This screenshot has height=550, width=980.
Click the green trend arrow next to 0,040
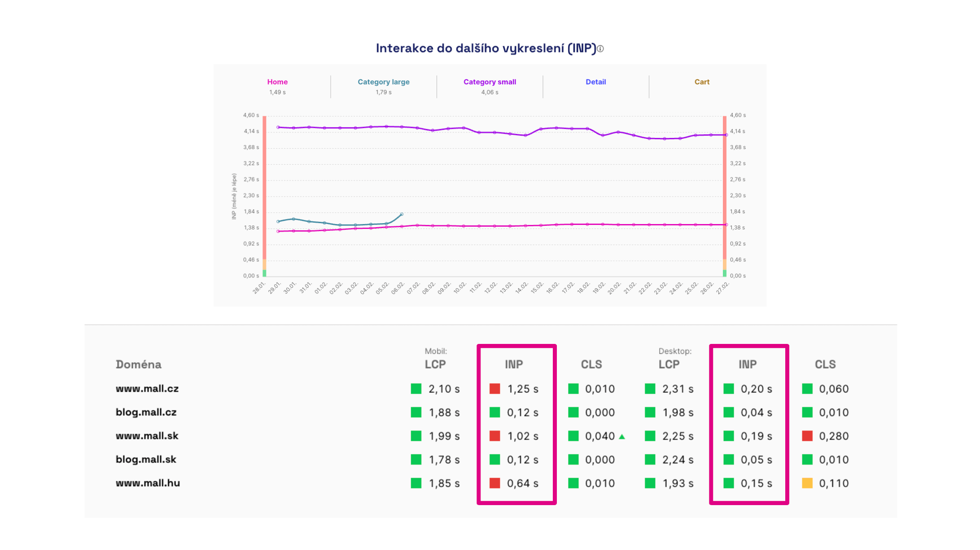click(622, 436)
